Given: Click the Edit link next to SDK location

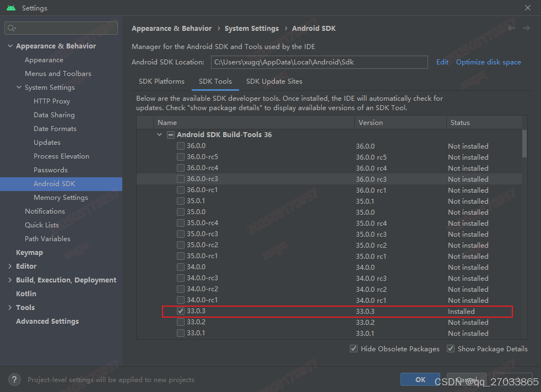Looking at the screenshot, I should tap(442, 62).
